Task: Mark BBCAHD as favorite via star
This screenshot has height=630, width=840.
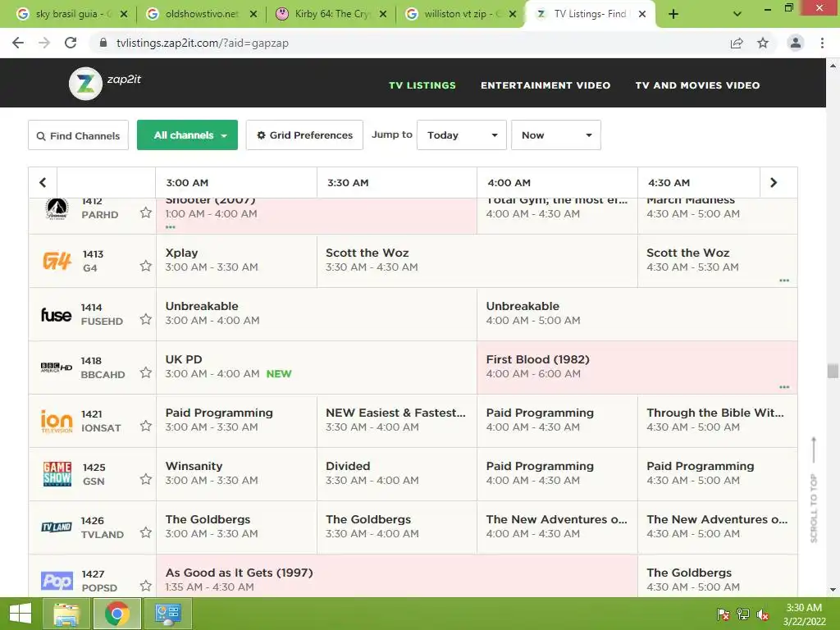Action: (146, 372)
